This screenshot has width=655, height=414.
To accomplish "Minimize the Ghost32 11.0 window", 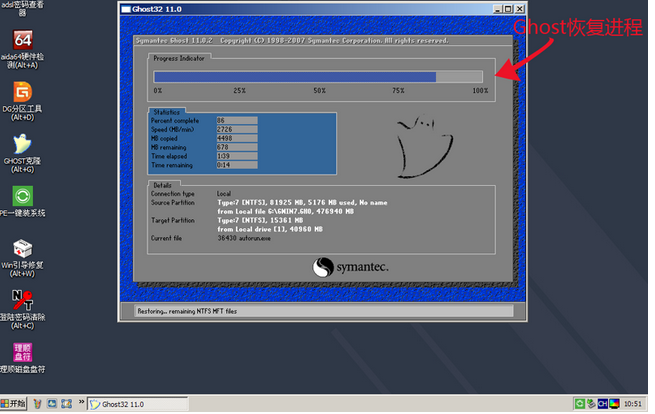I will pos(498,9).
